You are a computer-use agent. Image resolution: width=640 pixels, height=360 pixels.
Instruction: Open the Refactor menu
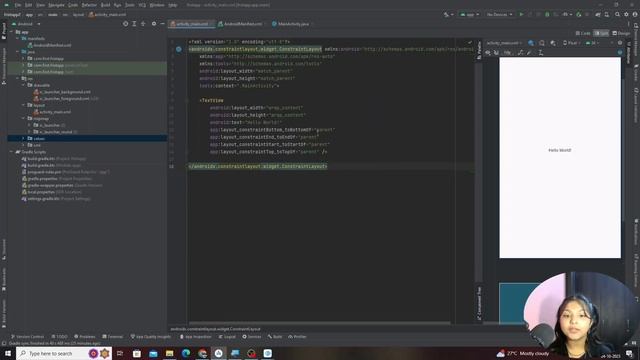pos(89,5)
